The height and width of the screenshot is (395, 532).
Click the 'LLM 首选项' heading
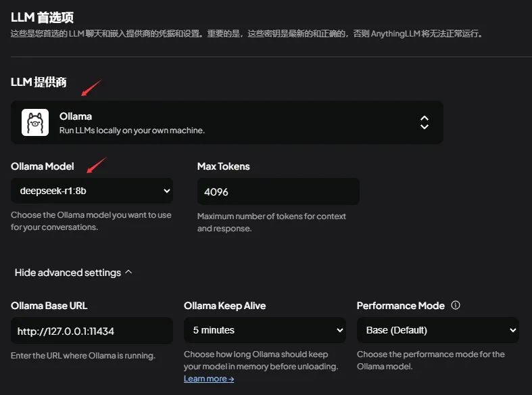click(42, 18)
